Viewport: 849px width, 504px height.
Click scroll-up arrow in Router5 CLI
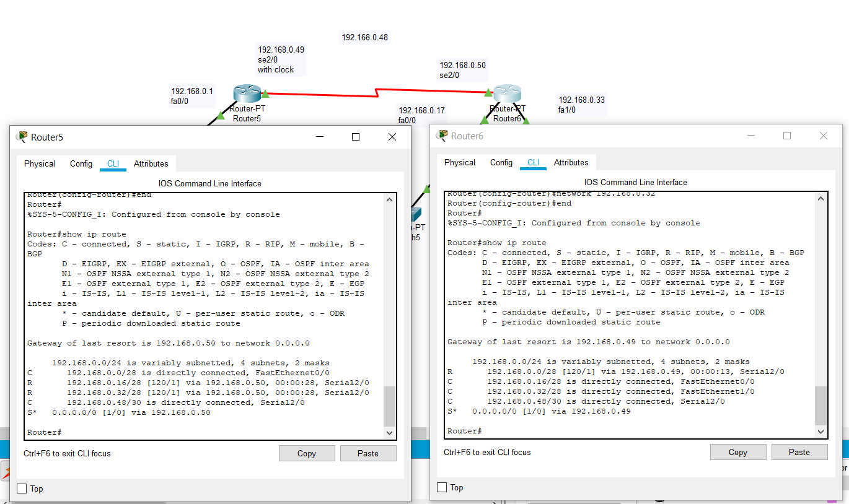pos(389,200)
